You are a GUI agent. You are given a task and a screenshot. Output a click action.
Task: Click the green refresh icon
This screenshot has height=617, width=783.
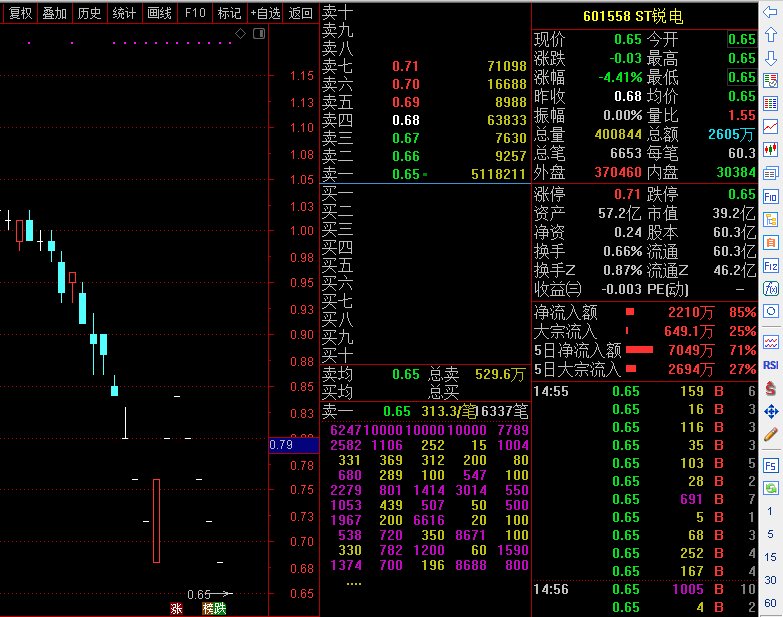(x=771, y=488)
